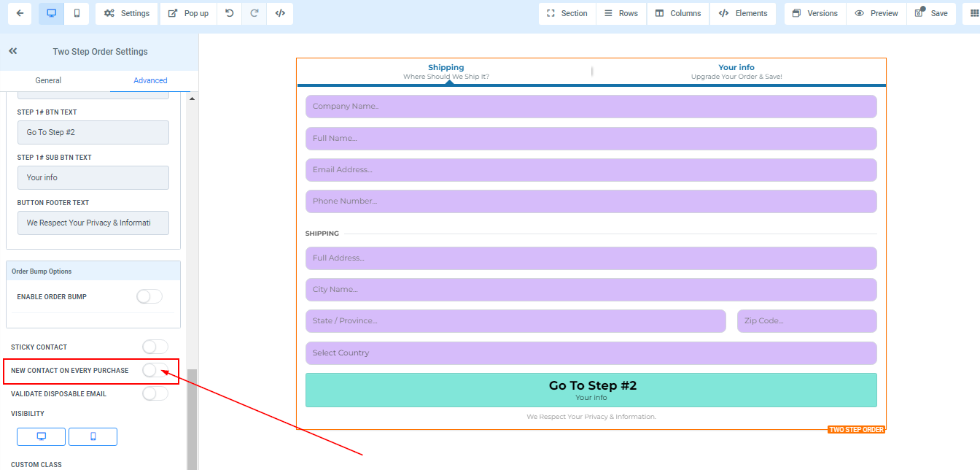This screenshot has height=470, width=980.
Task: Click the undo icon
Action: tap(229, 13)
